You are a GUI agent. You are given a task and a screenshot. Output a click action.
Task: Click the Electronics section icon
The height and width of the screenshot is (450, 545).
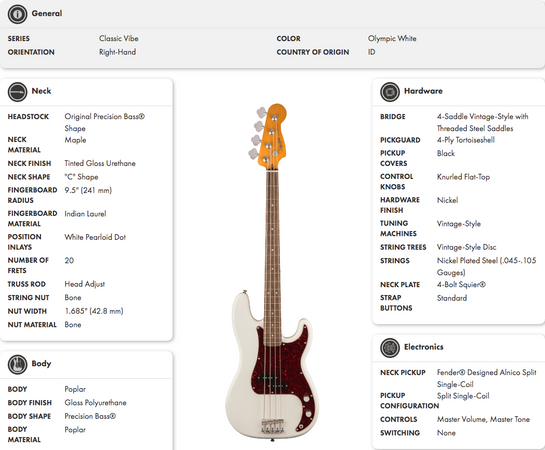pyautogui.click(x=390, y=348)
